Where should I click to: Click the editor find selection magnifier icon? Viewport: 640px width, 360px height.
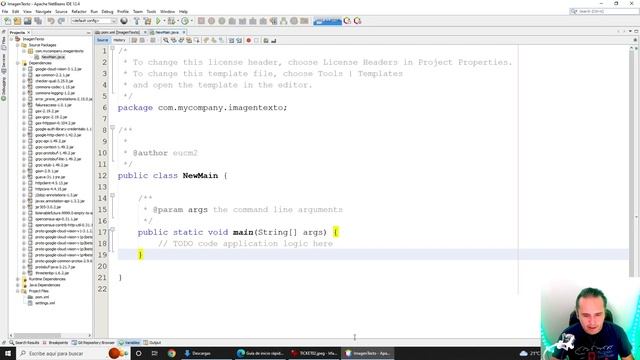point(166,40)
